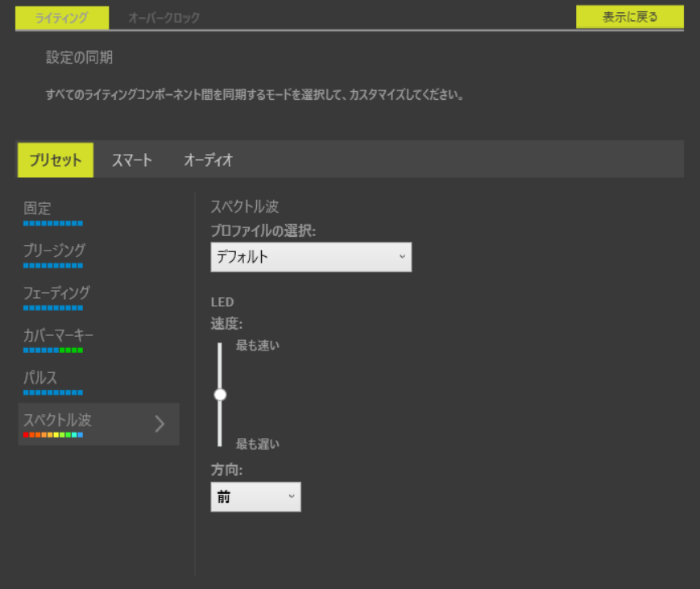Screen dimensions: 700x589
Task: Click the 表示に戻る button
Action: tap(629, 17)
